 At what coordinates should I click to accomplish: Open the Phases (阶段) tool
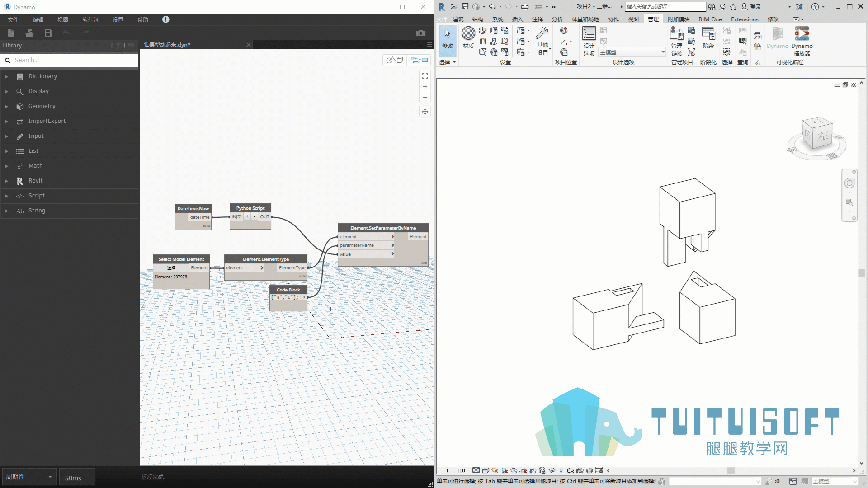coord(708,38)
